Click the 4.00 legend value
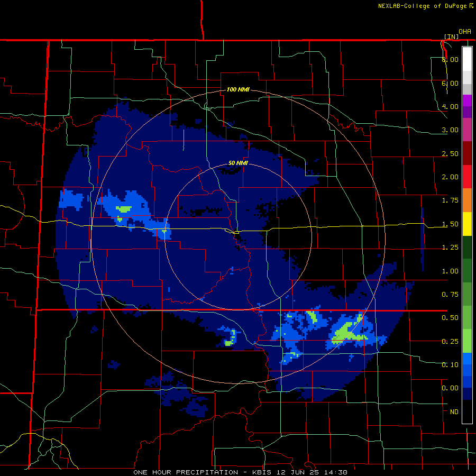The width and height of the screenshot is (476, 476). [x=450, y=106]
